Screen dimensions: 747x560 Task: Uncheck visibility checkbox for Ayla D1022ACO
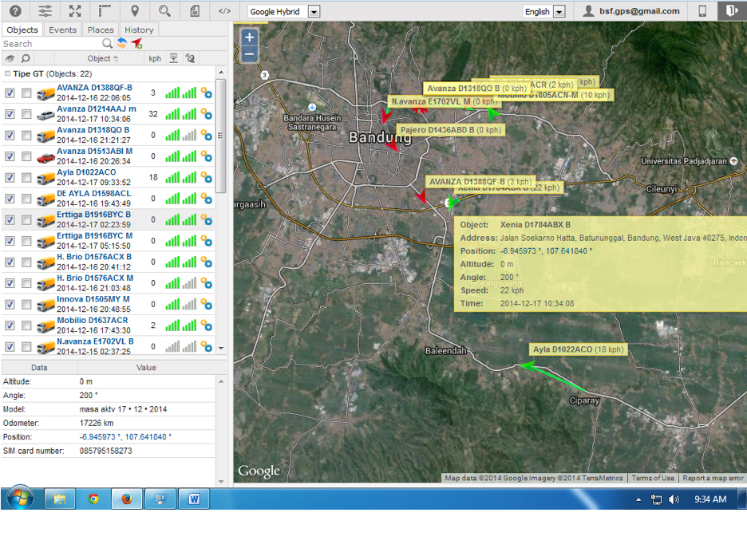[10, 177]
